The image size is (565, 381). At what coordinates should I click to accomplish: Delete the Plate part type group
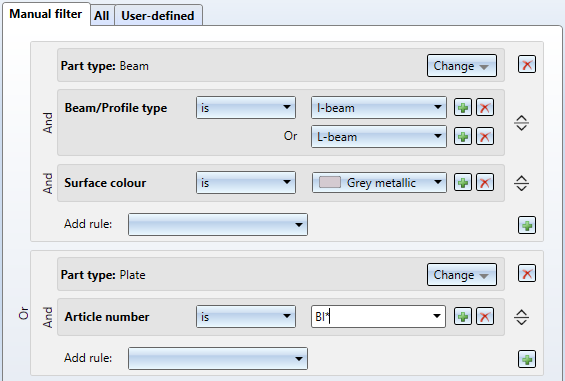pos(527,274)
